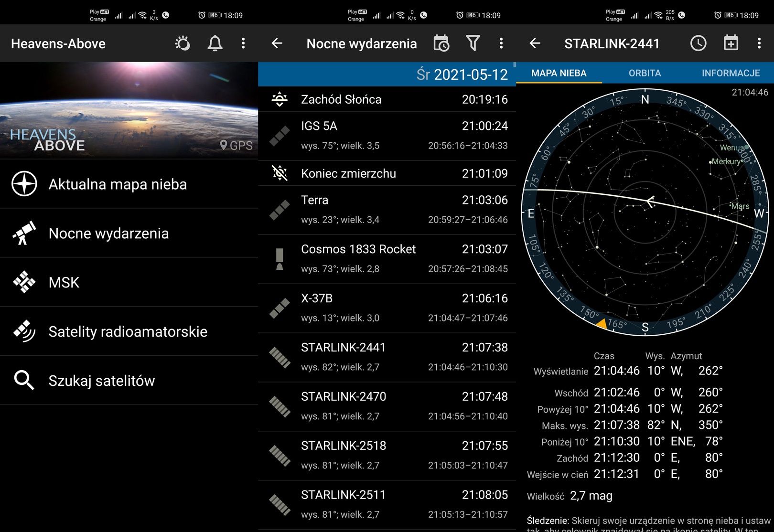Open overflow menu in Heavens-Above header

243,43
